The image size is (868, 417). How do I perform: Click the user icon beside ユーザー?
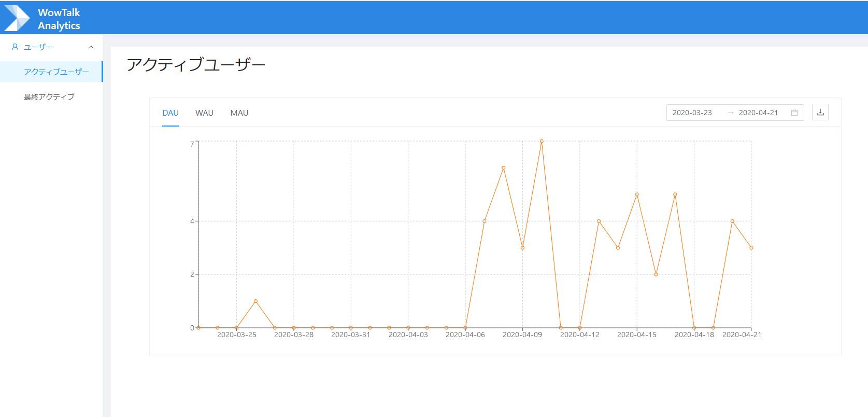pos(15,47)
